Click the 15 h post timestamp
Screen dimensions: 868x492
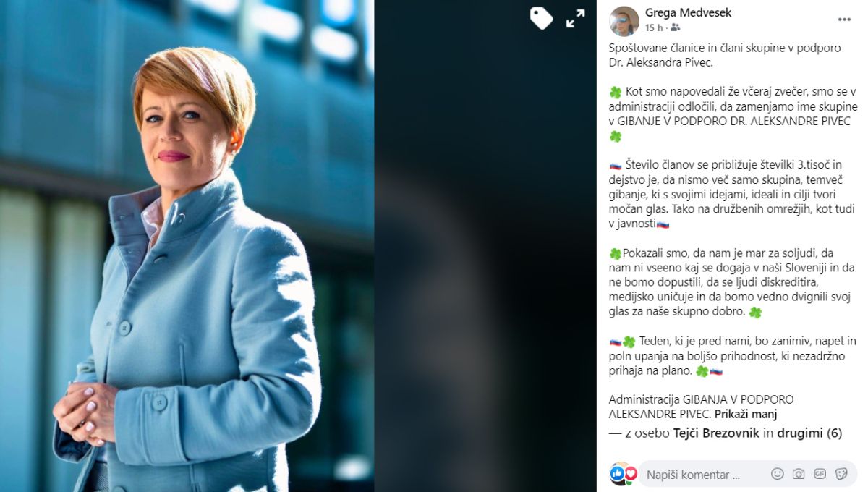coord(654,28)
